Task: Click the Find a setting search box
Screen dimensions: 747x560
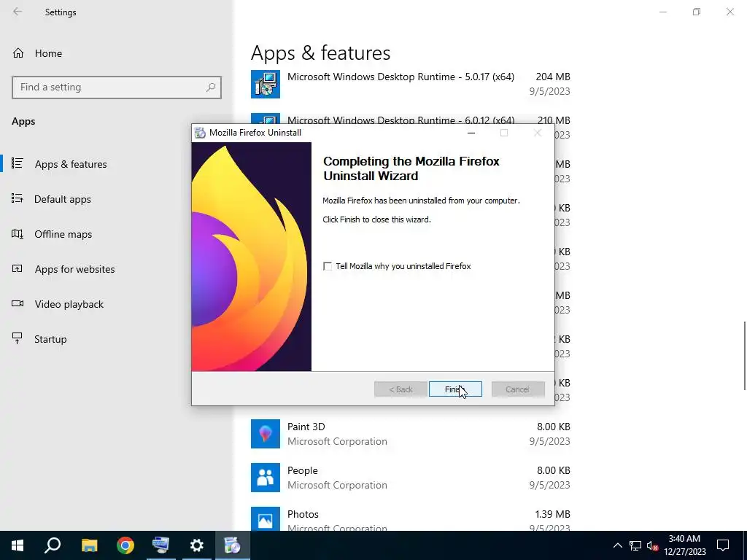Action: coord(117,87)
